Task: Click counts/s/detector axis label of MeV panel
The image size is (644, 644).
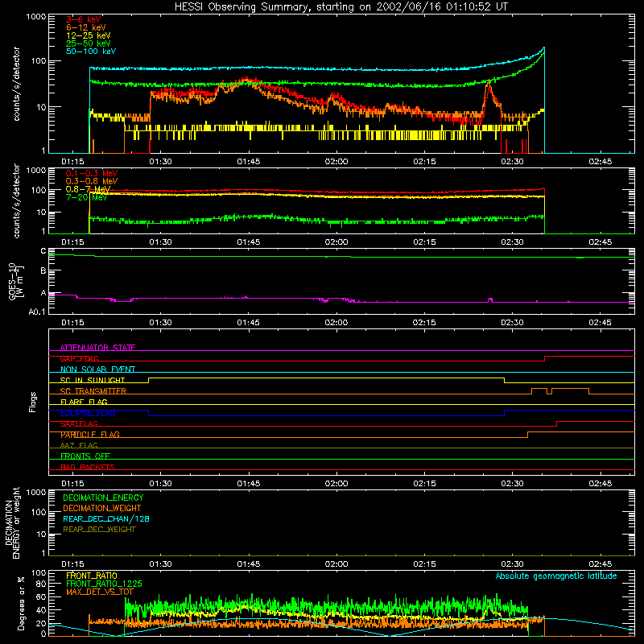Action: [x=16, y=200]
